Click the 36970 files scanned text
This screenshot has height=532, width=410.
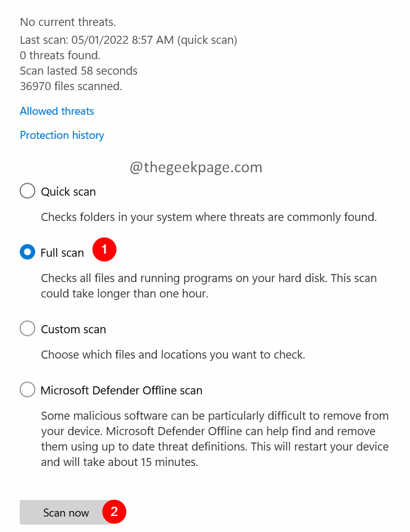[x=71, y=86]
